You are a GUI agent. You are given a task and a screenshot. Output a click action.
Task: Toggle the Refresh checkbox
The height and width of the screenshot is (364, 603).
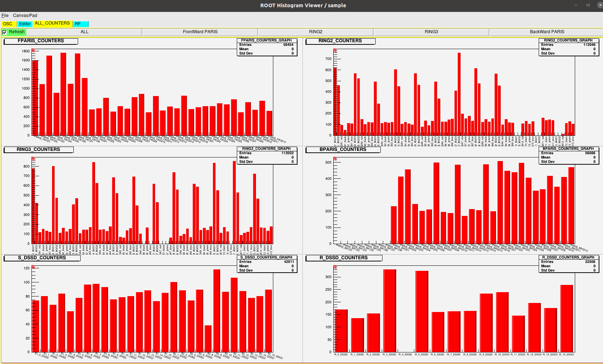(x=5, y=32)
